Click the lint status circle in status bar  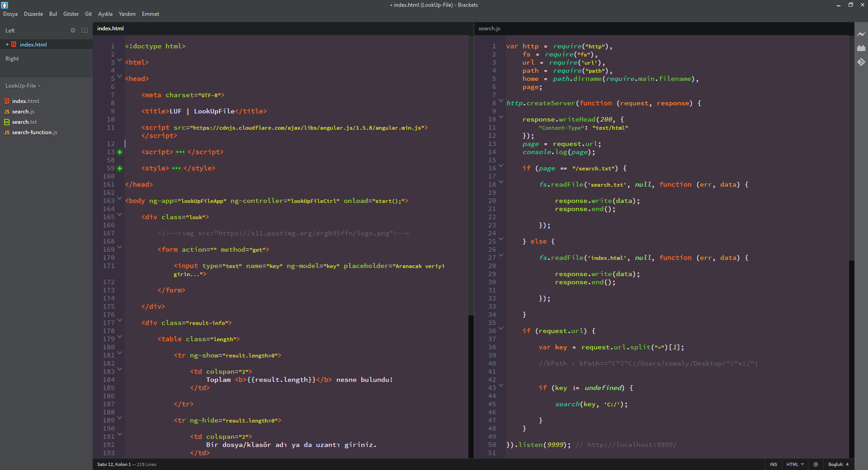click(816, 464)
